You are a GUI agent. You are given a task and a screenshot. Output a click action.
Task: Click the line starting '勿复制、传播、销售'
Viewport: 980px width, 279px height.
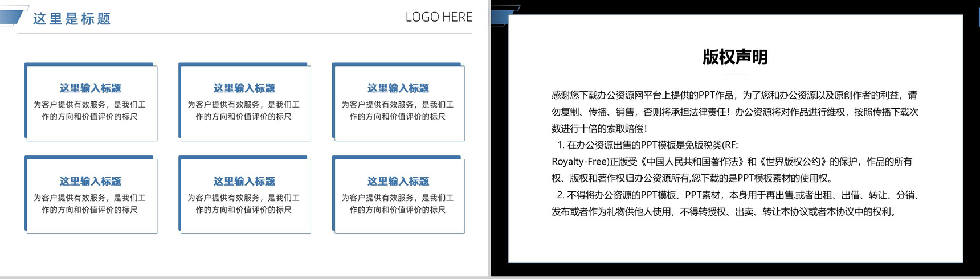click(735, 112)
